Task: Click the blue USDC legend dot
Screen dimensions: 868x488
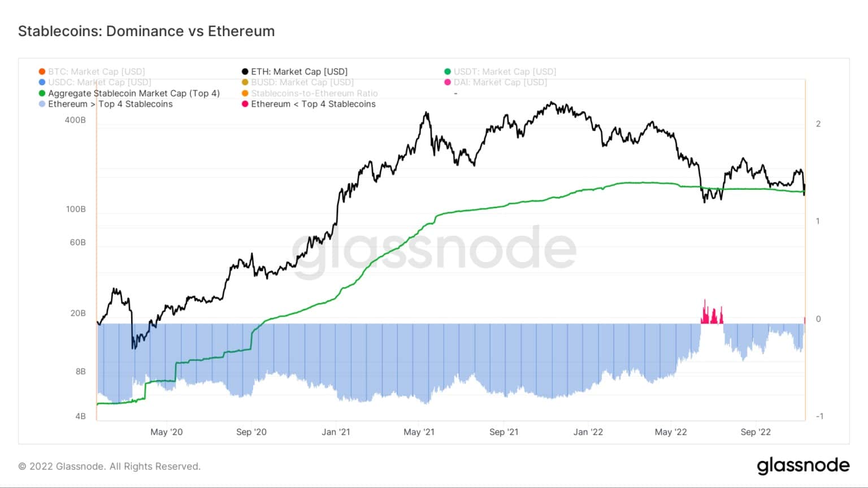Action: pyautogui.click(x=42, y=82)
